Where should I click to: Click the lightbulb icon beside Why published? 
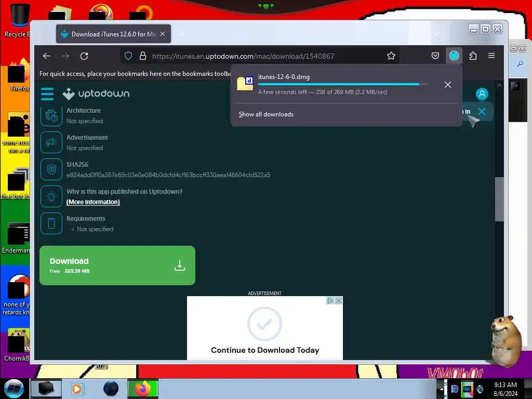[51, 196]
